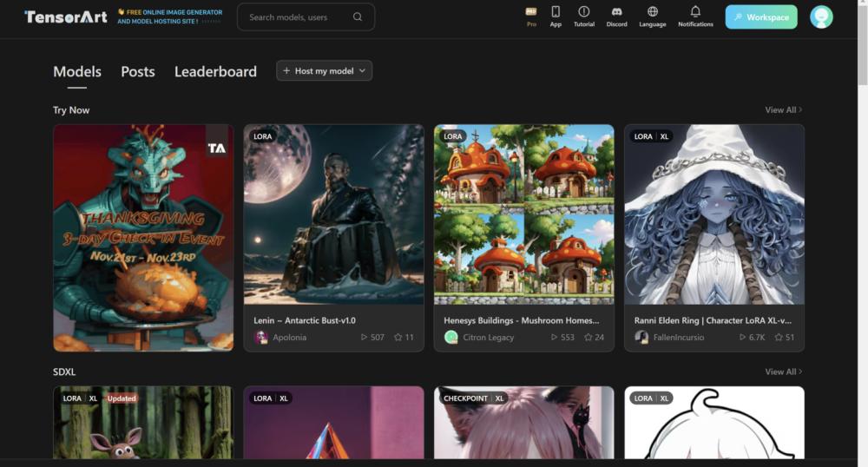The image size is (868, 467).
Task: Focus the Search models, users field
Action: 306,17
